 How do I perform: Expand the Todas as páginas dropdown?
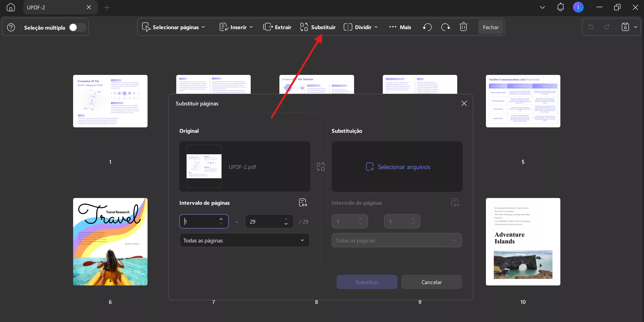tap(244, 240)
